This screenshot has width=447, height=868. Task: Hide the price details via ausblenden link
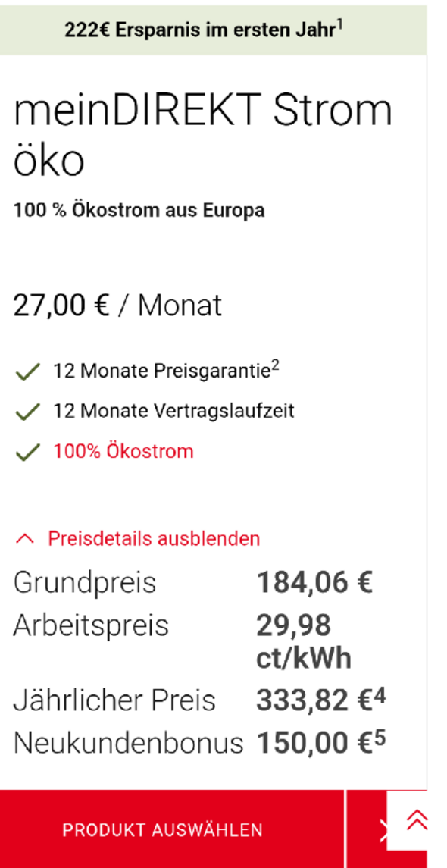[153, 538]
